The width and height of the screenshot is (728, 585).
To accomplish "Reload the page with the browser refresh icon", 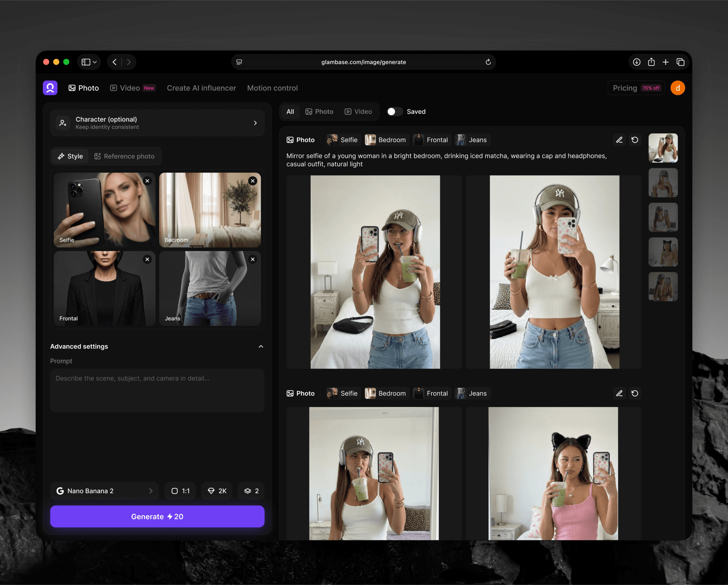I will click(488, 62).
